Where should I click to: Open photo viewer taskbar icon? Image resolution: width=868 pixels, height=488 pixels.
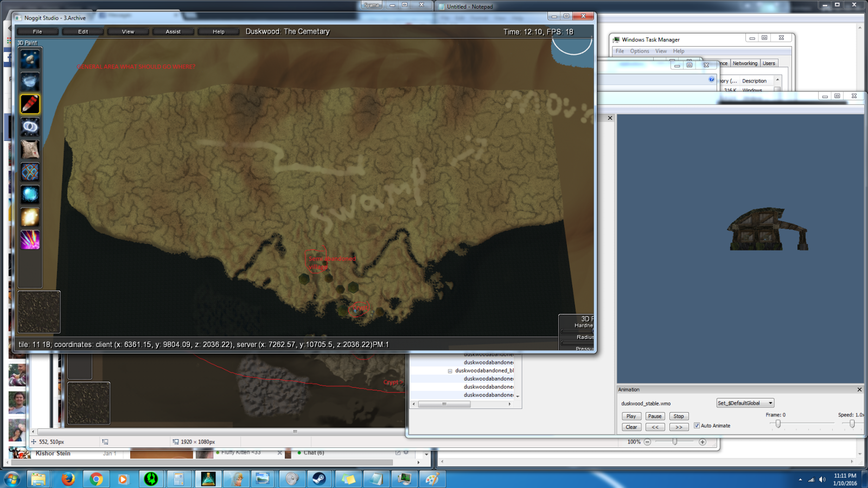point(263,479)
